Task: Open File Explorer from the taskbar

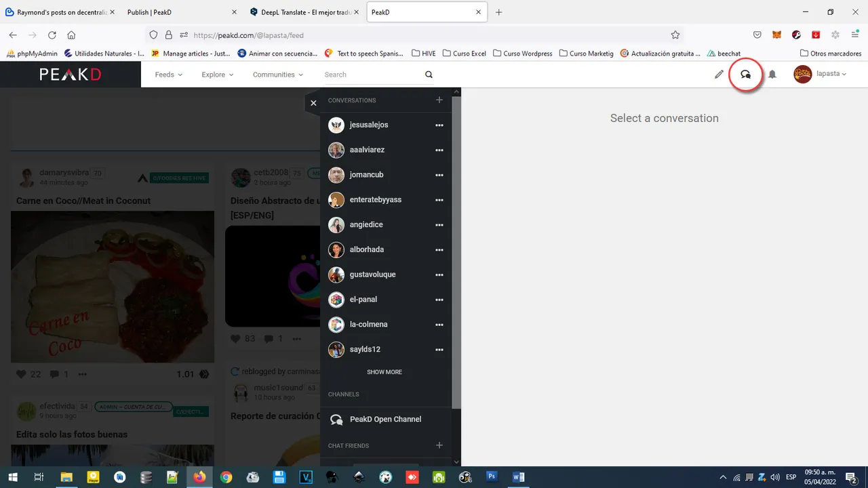Action: click(66, 477)
